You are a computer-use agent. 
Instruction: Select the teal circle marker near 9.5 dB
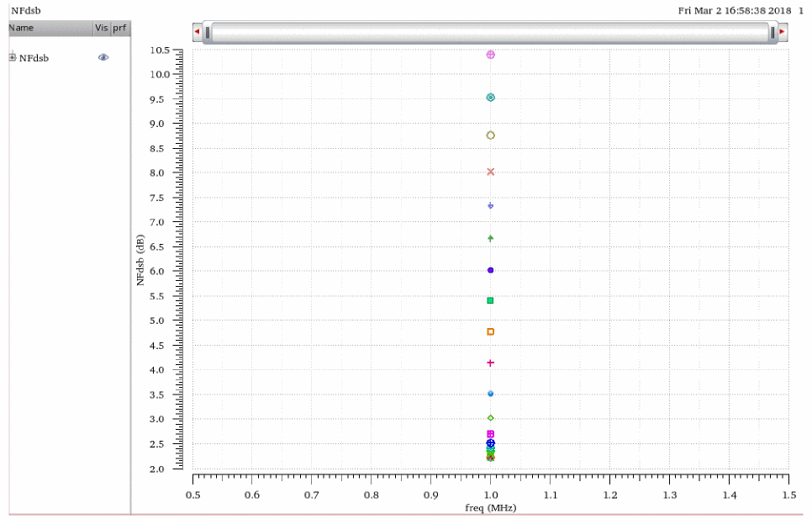491,98
